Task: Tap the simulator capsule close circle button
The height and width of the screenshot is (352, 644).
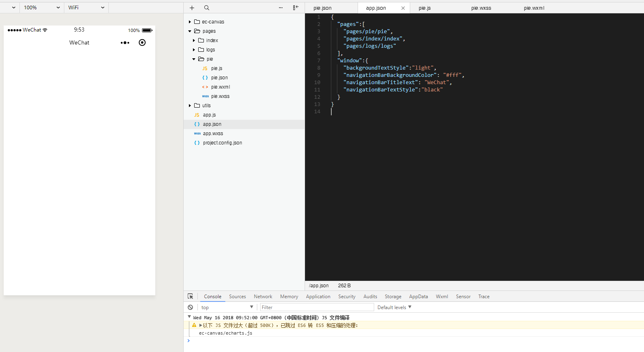Action: 142,42
